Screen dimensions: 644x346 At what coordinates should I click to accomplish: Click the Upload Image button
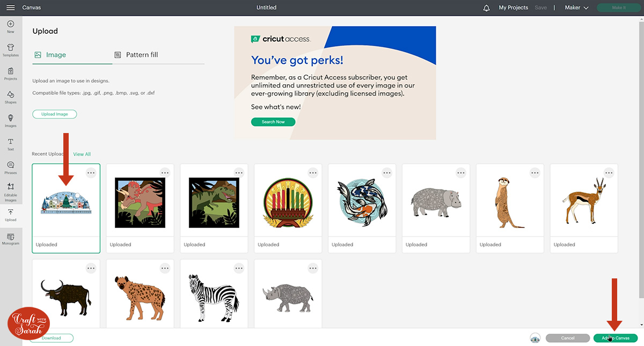[55, 114]
